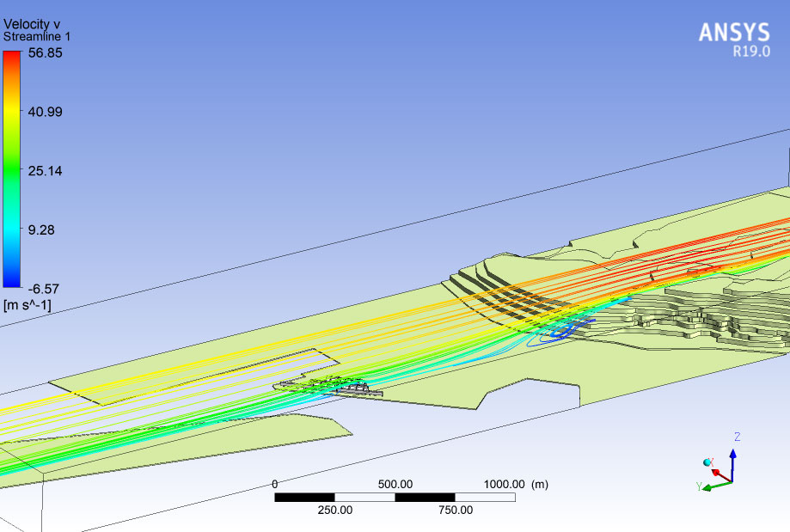
Task: Click the velocity color legend bar
Action: coord(11,169)
